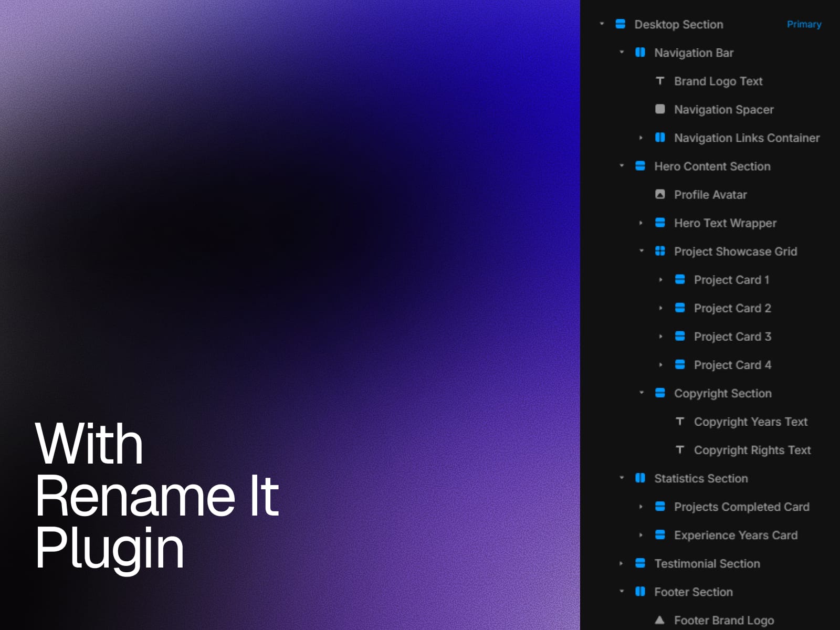
Task: Click the Navigation Bar horizontal stack icon
Action: 640,52
